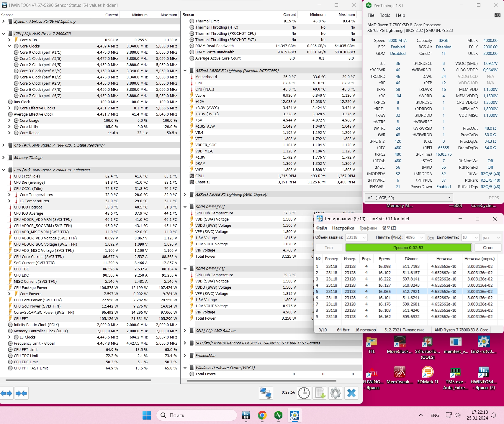
Task: Open Google Chrome from the taskbar
Action: 262,415
